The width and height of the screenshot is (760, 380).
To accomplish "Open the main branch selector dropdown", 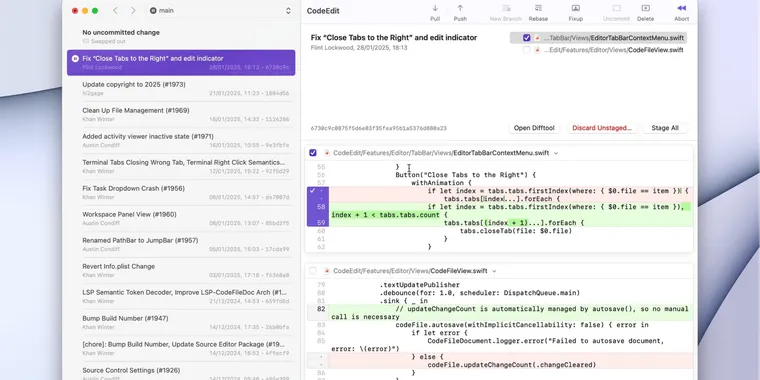I will pyautogui.click(x=221, y=11).
